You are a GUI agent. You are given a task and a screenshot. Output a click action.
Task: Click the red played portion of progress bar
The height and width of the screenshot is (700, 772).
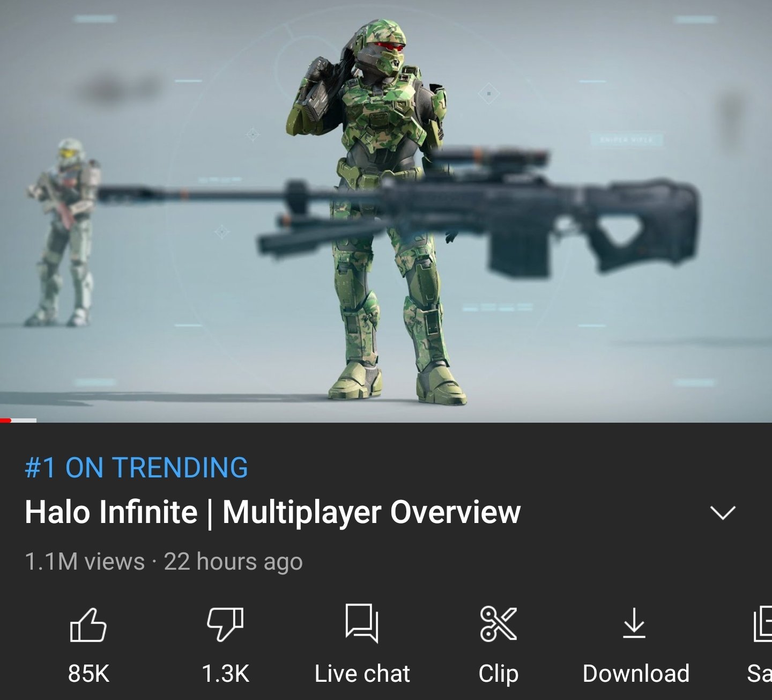pyautogui.click(x=5, y=421)
